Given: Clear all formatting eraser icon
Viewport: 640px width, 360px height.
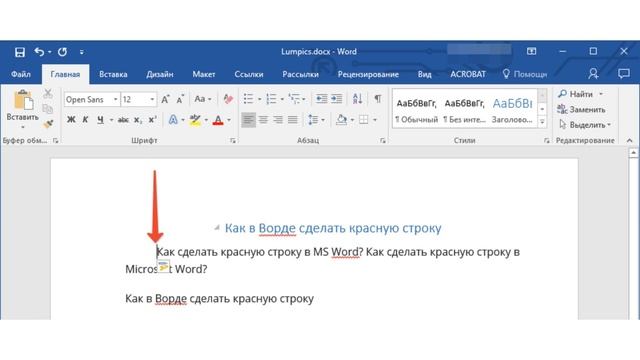Looking at the screenshot, I should pyautogui.click(x=228, y=99).
